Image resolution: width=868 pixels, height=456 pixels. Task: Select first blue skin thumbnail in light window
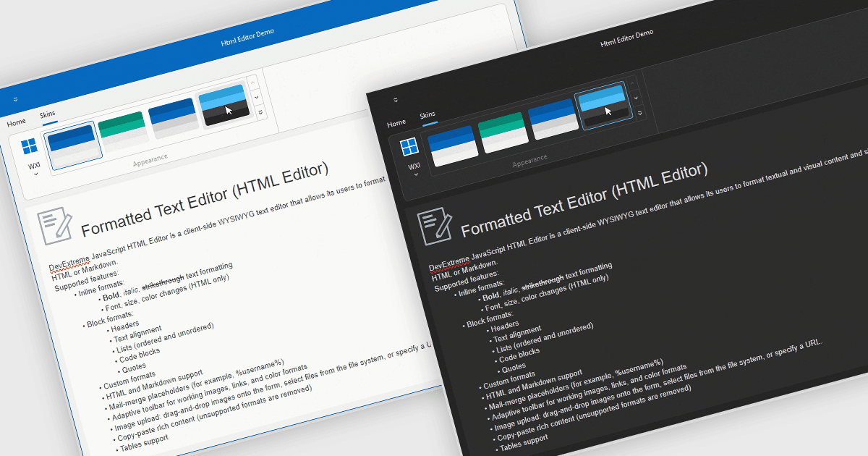pos(72,147)
